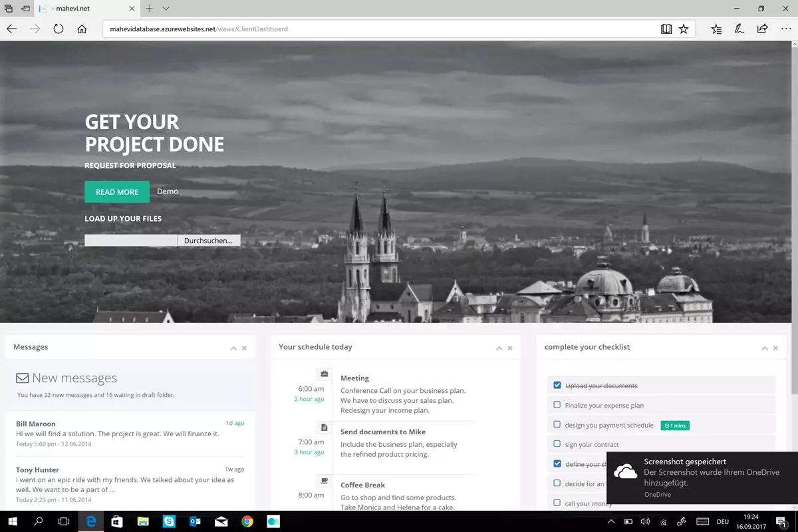Click the READ MORE button
798x532 pixels.
117,192
